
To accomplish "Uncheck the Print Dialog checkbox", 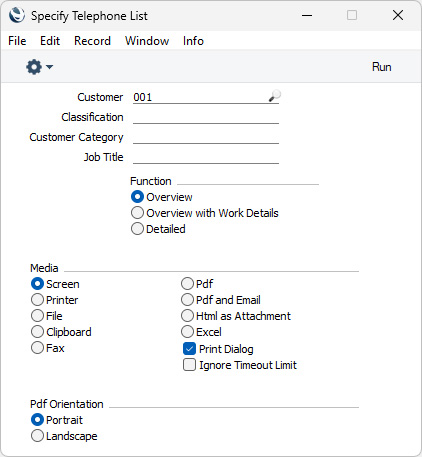I will [189, 349].
